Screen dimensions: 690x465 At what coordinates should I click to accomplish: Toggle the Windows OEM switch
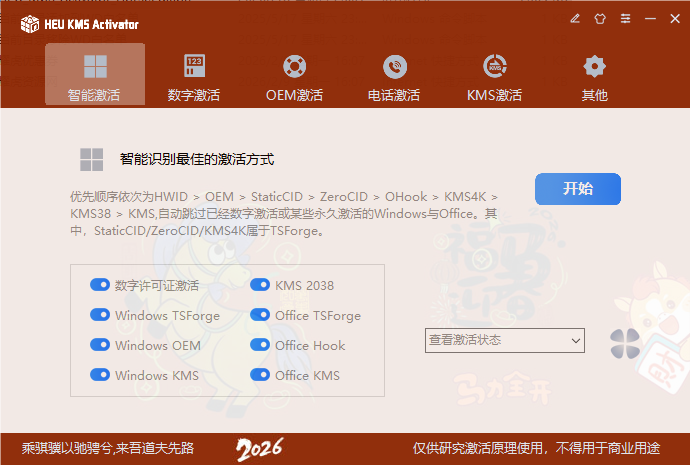(100, 345)
